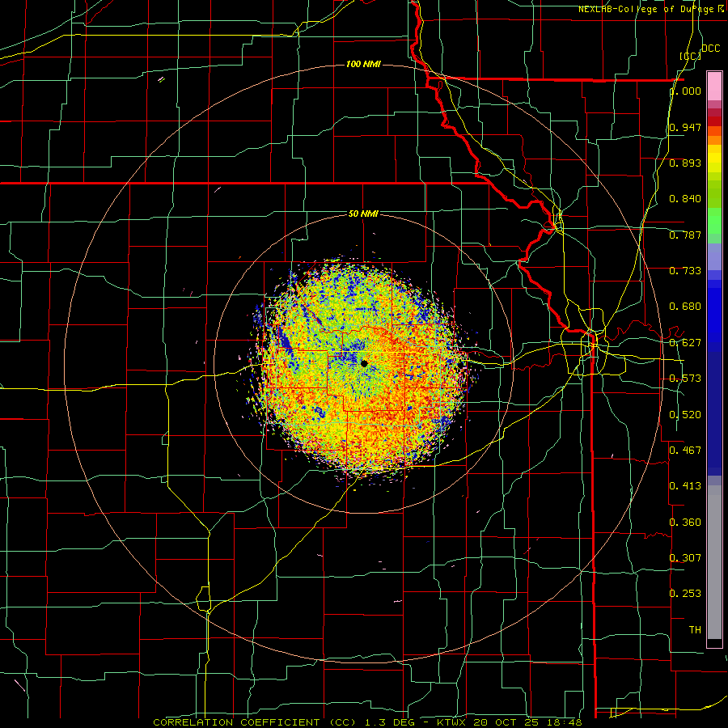Click the TH label at color bar bottom
The height and width of the screenshot is (728, 728).
[x=695, y=630]
